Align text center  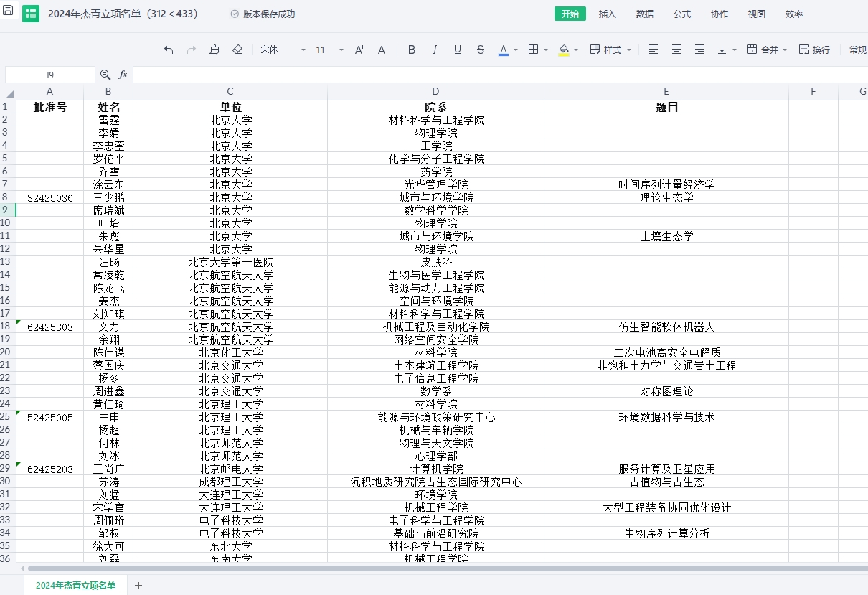pyautogui.click(x=676, y=50)
